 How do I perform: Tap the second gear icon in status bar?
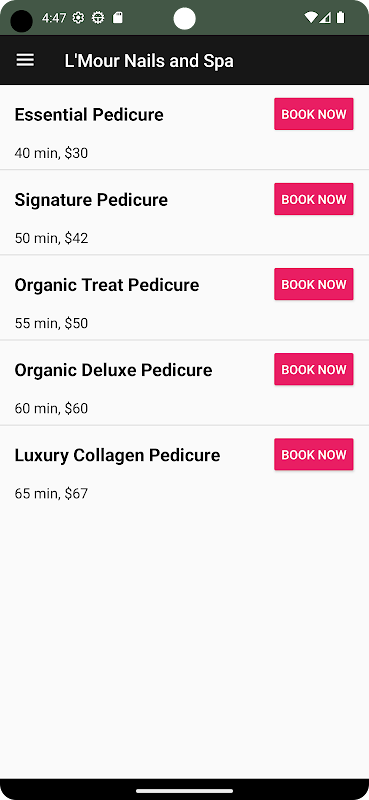[x=97, y=18]
